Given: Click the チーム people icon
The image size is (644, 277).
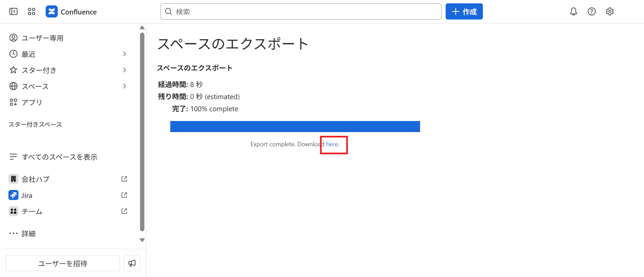Looking at the screenshot, I should (x=13, y=211).
